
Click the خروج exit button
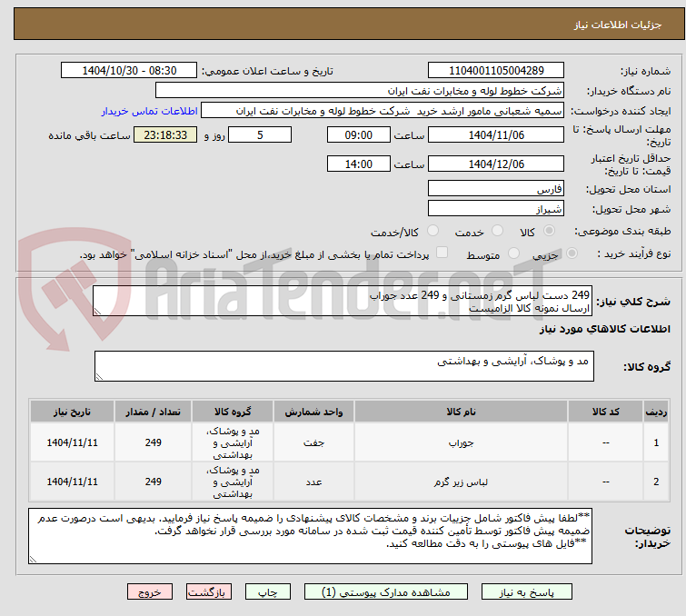click(x=150, y=592)
